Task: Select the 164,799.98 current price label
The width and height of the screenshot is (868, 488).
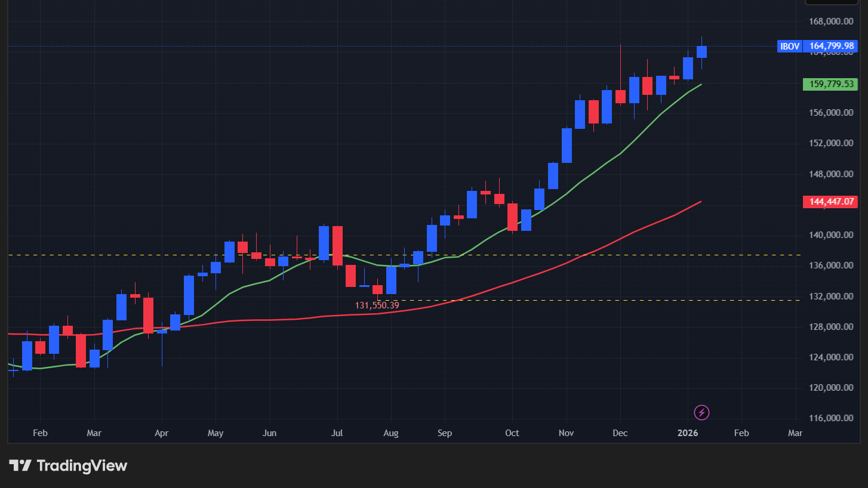Action: click(x=831, y=46)
